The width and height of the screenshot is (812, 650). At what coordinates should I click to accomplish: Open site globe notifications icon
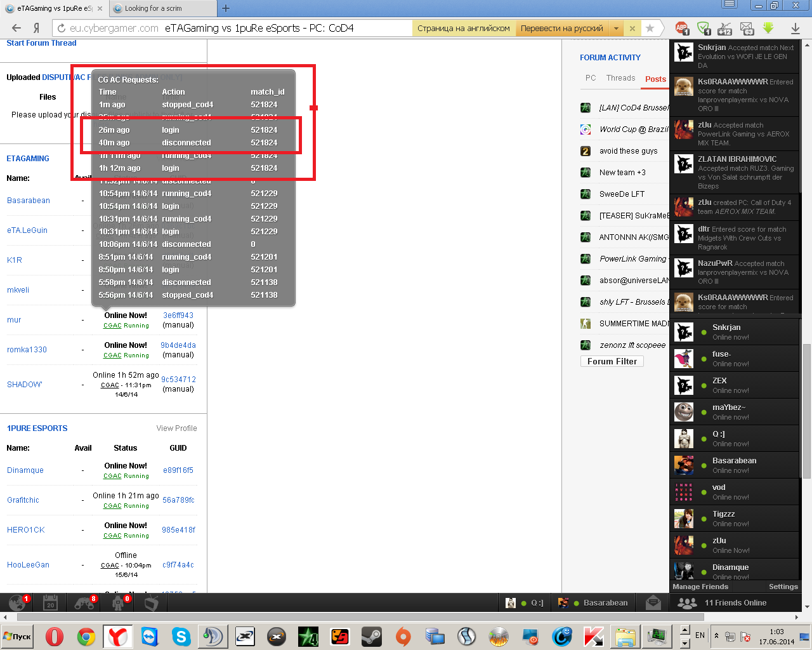(18, 602)
